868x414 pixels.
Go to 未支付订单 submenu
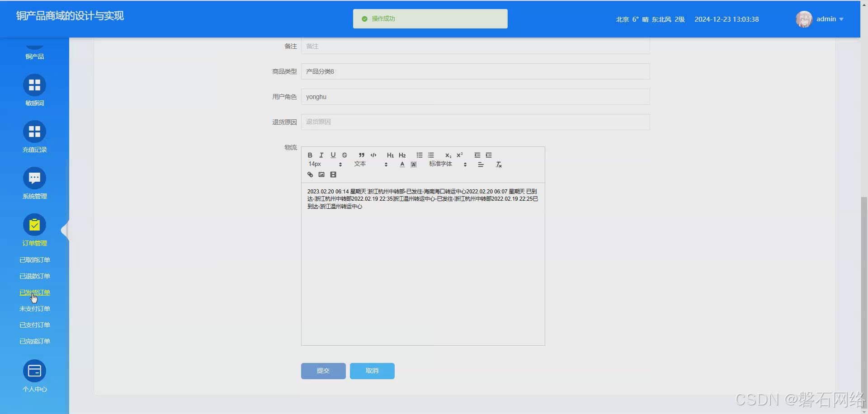(34, 309)
